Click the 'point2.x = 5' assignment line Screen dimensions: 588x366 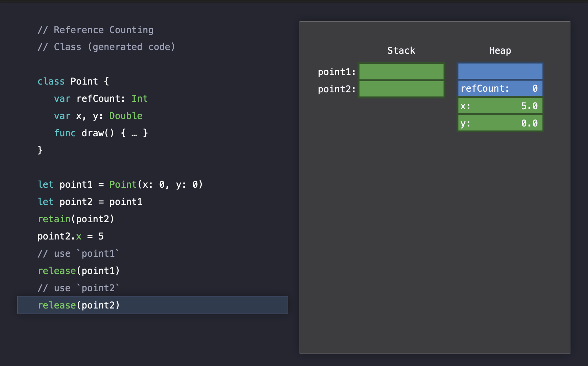tap(70, 236)
